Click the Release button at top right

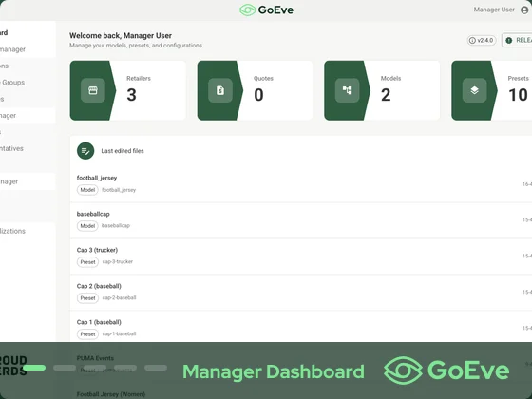pos(517,40)
